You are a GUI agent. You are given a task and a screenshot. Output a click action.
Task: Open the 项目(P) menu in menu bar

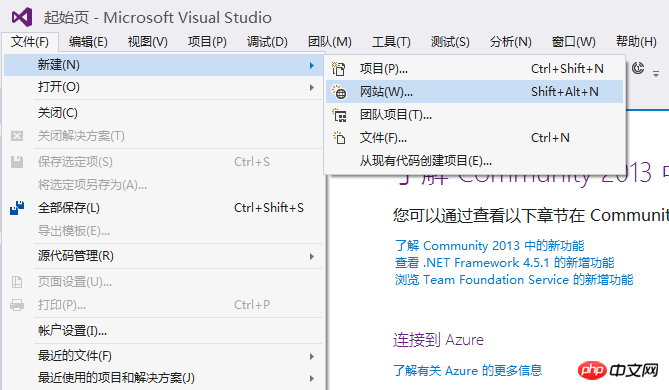coord(207,42)
